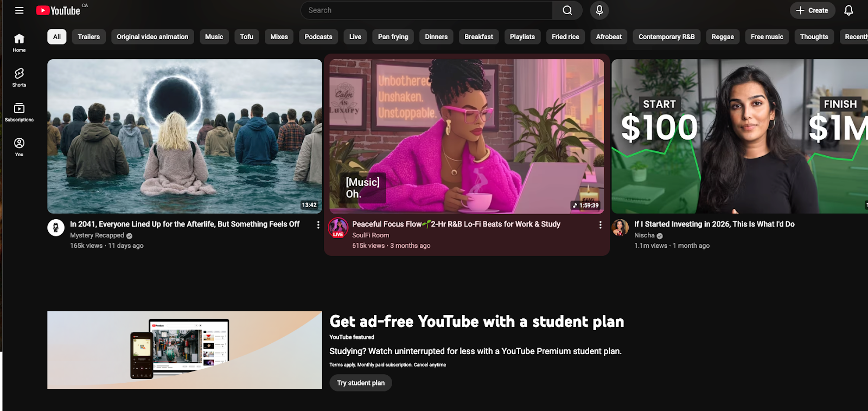Select the Reggae filter chip
The width and height of the screenshot is (868, 411).
pos(723,37)
